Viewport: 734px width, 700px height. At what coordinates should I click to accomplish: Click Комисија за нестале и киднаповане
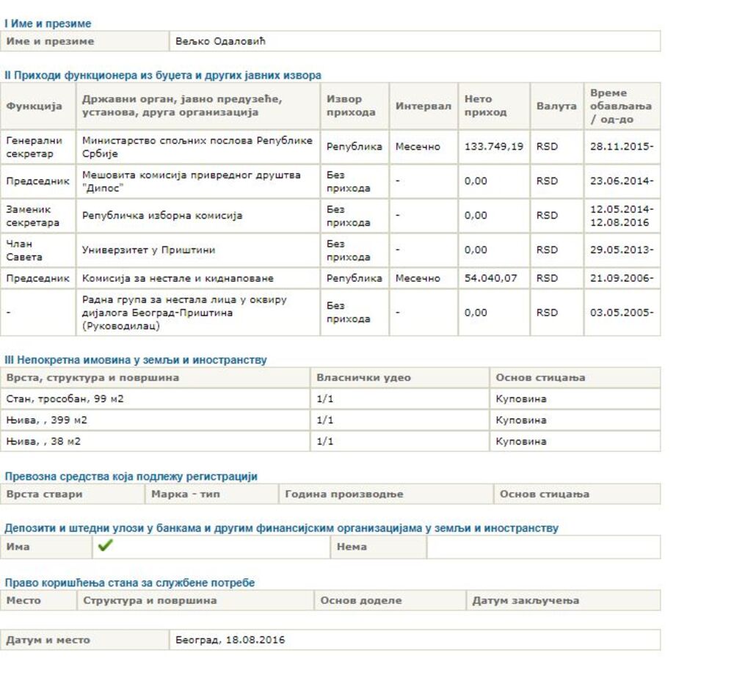pyautogui.click(x=178, y=279)
